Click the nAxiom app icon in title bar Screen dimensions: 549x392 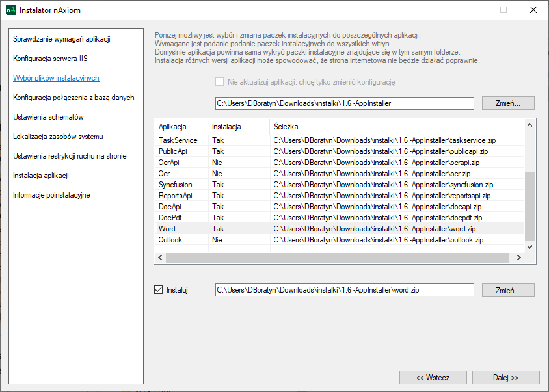(x=10, y=10)
